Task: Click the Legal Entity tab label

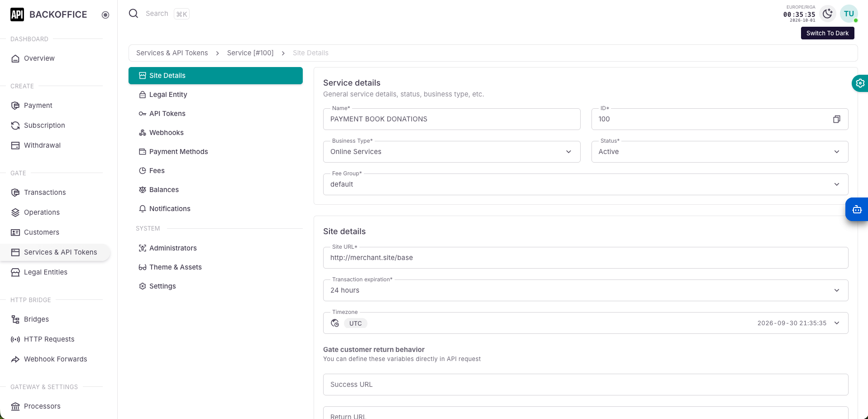Action: pos(168,95)
